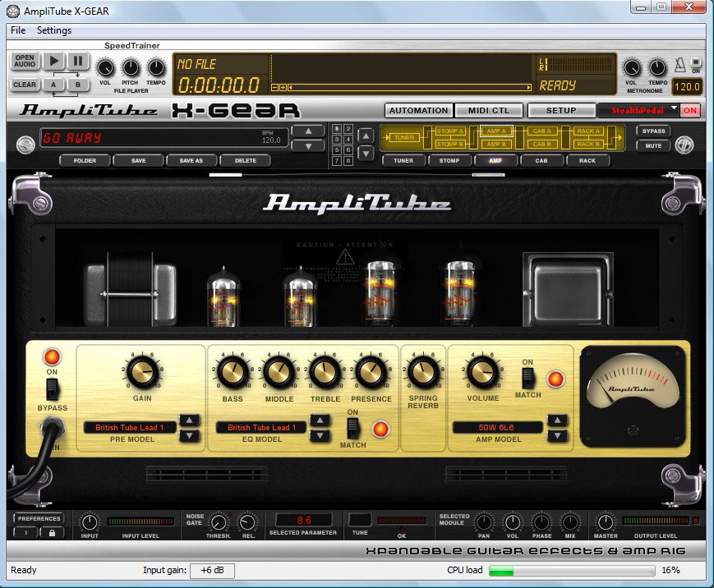Switch to the STOMP module tab

449,161
